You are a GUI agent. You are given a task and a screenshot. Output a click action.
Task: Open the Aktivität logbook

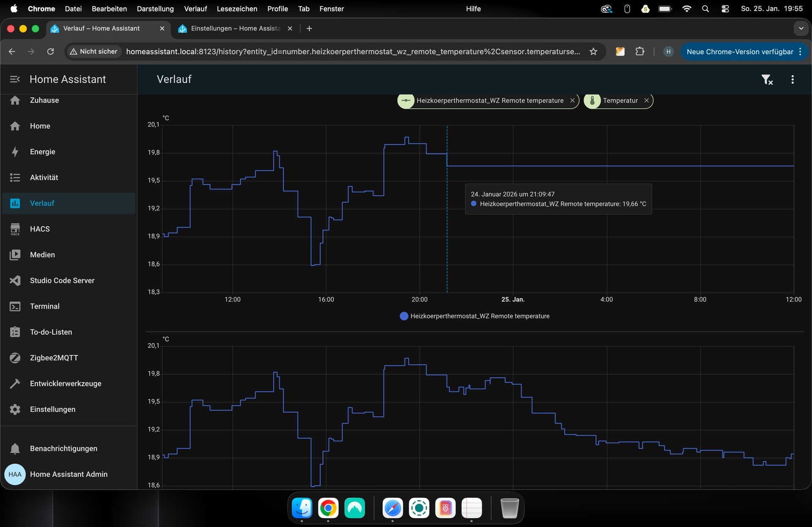coord(68,177)
